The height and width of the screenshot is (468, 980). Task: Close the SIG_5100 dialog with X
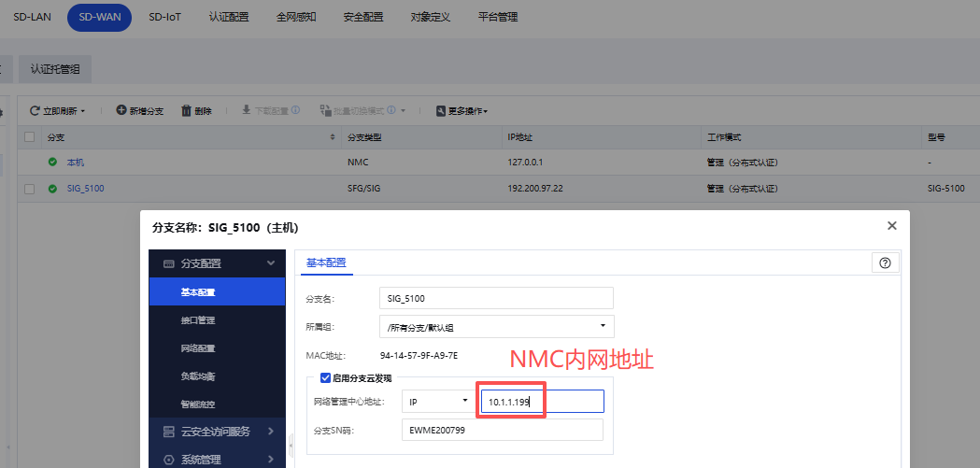(891, 225)
